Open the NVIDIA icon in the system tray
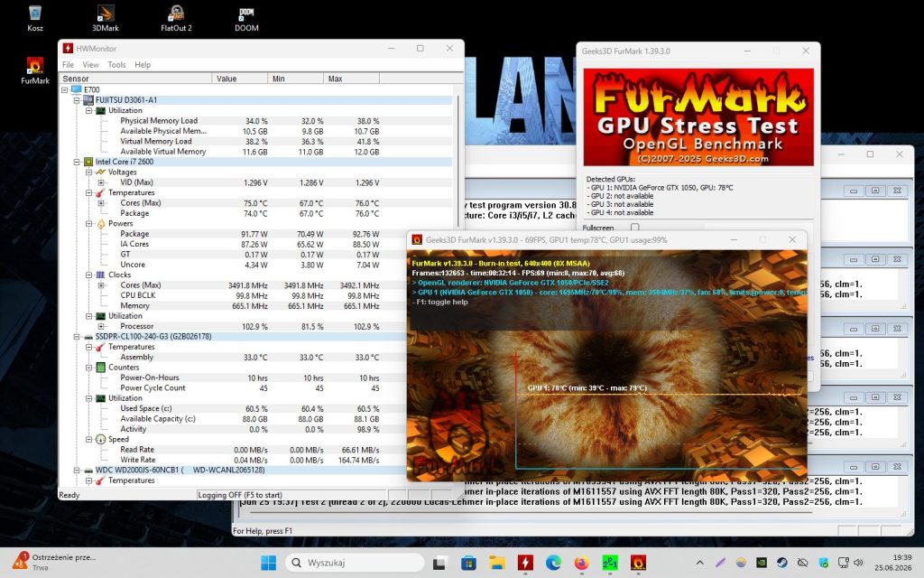924x578 pixels. (762, 563)
